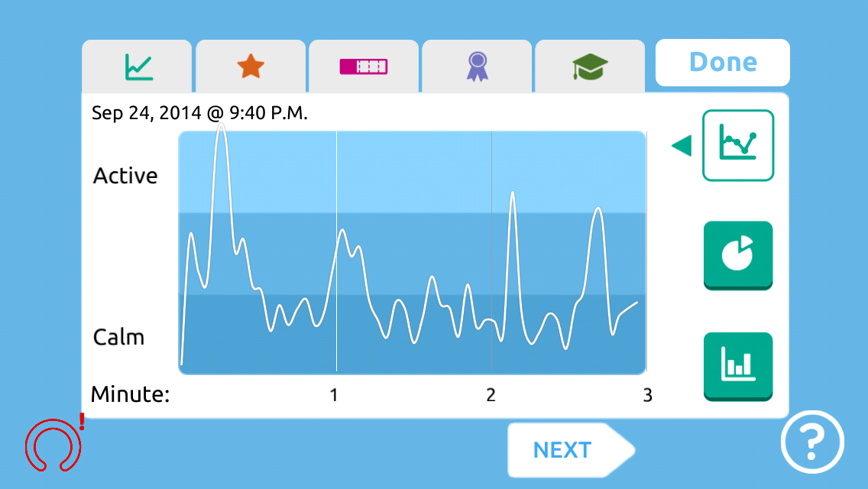Click the minute 3 marker on the timeline
868x489 pixels.
[646, 396]
